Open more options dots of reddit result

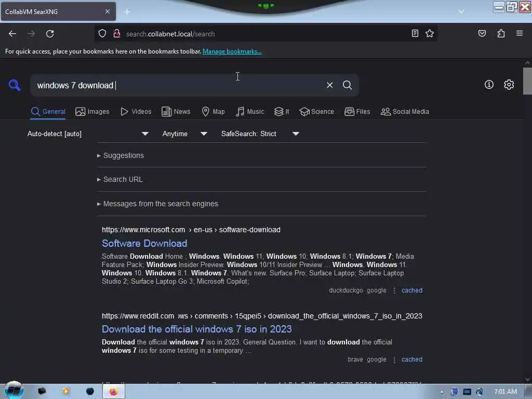click(394, 360)
